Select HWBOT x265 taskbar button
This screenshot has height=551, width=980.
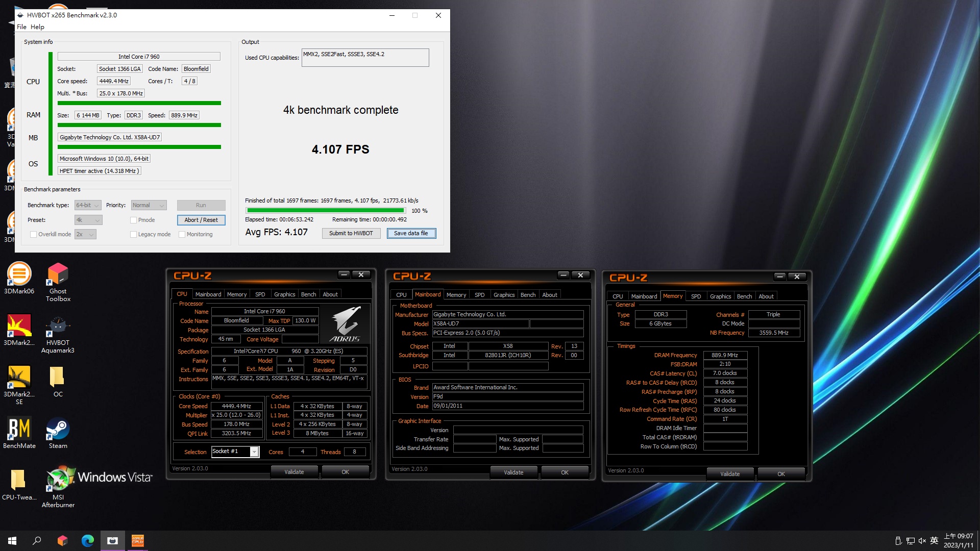(112, 541)
